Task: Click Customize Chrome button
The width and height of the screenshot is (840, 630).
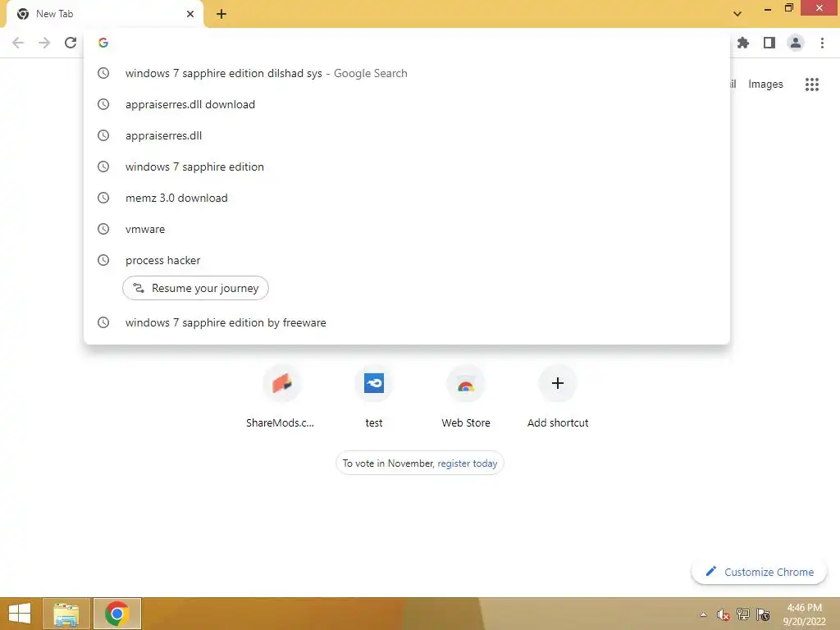Action: [x=759, y=572]
